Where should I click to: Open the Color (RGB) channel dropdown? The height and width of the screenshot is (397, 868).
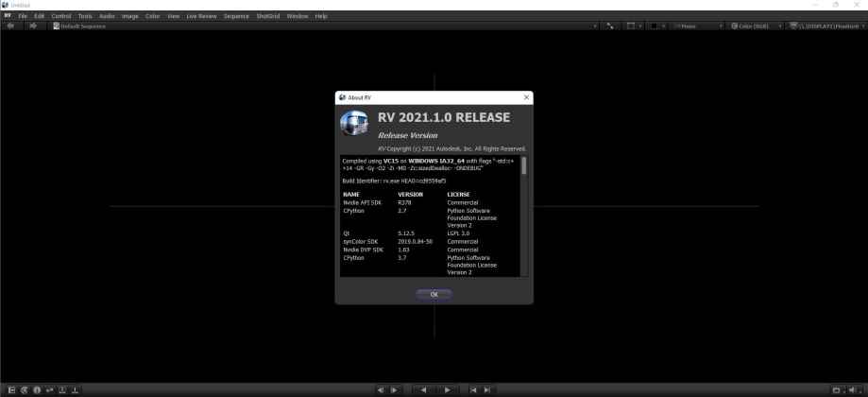(x=756, y=26)
